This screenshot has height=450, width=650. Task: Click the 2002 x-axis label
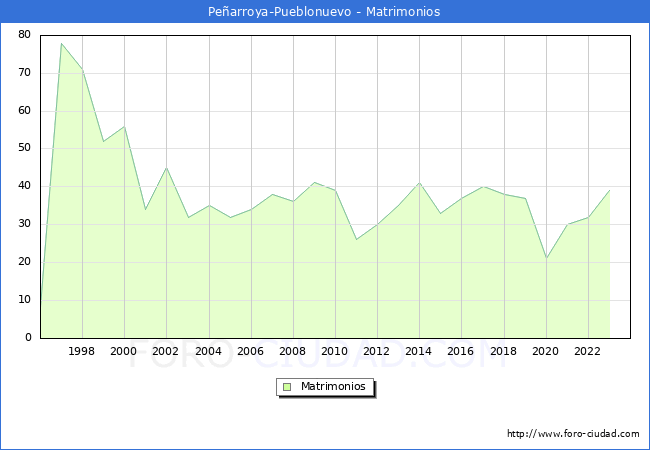(165, 351)
